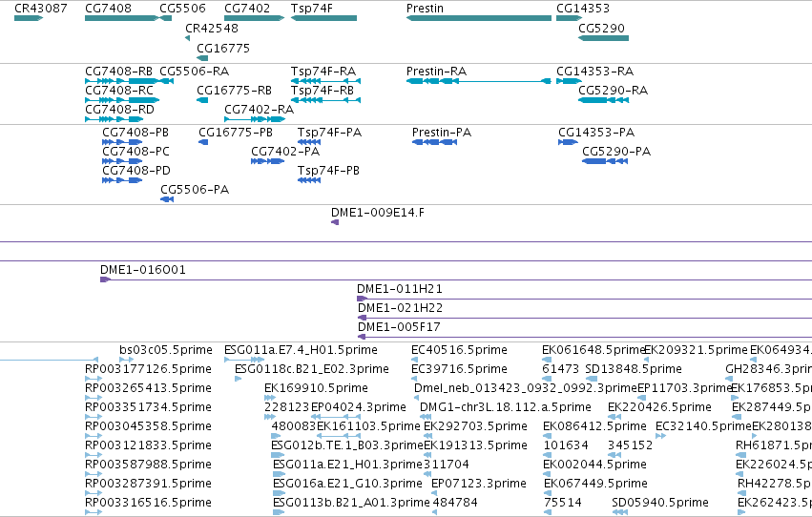The width and height of the screenshot is (812, 517).
Task: Select EST RP003045358.5prime
Action: pyautogui.click(x=94, y=436)
